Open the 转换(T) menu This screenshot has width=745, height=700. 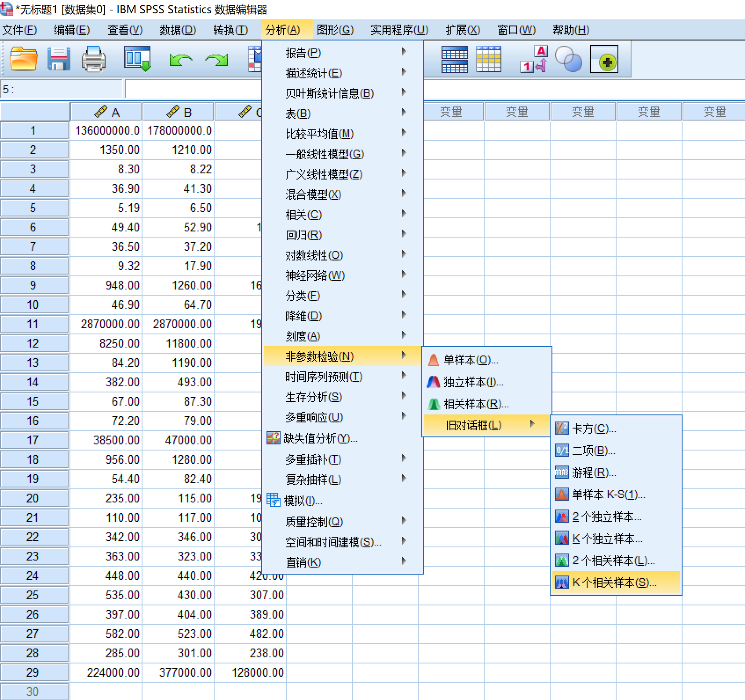point(230,30)
